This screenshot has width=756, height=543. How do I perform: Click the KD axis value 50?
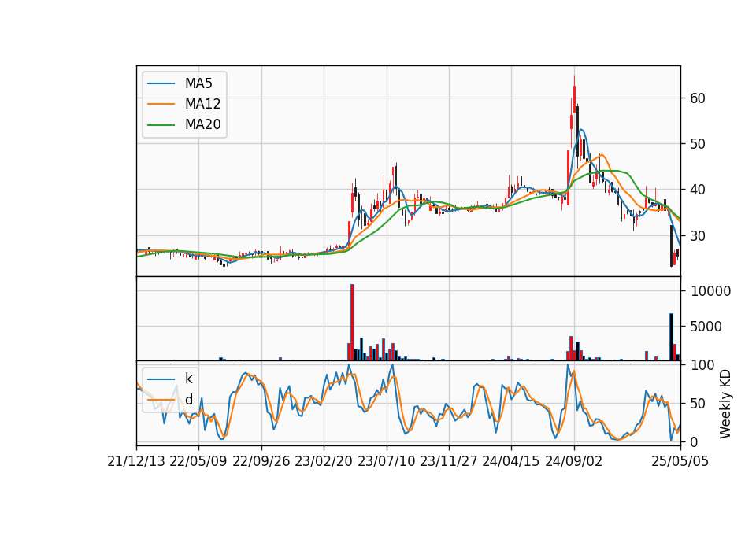point(699,403)
